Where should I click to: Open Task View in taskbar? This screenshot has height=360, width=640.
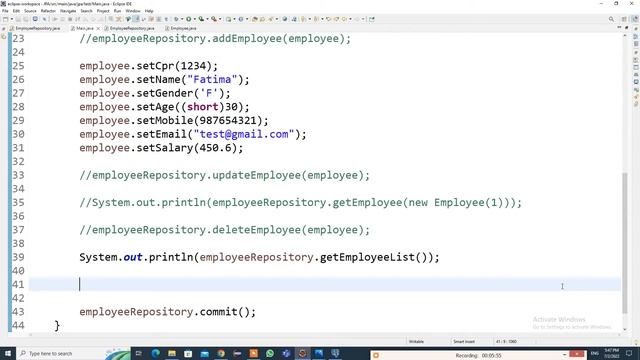[x=138, y=353]
